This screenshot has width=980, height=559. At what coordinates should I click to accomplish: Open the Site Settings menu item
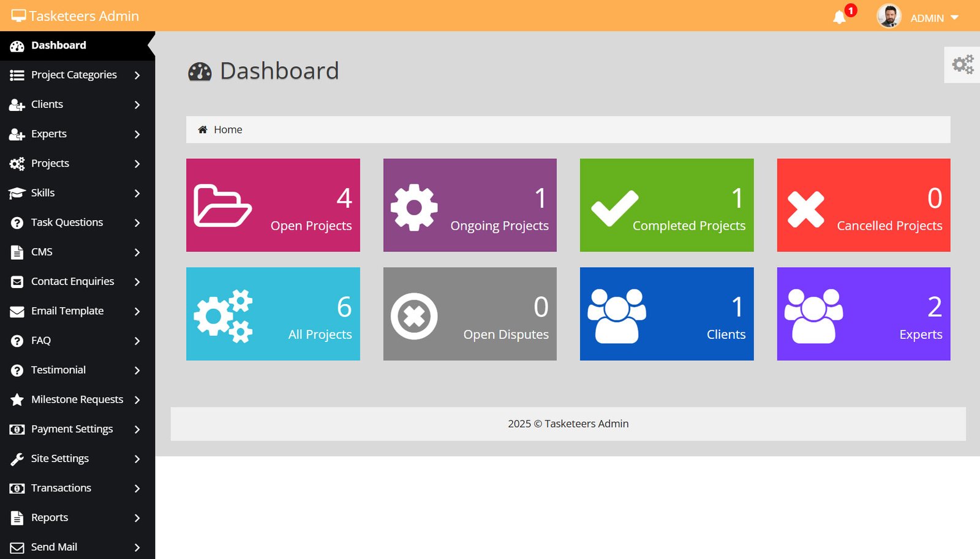click(x=77, y=458)
